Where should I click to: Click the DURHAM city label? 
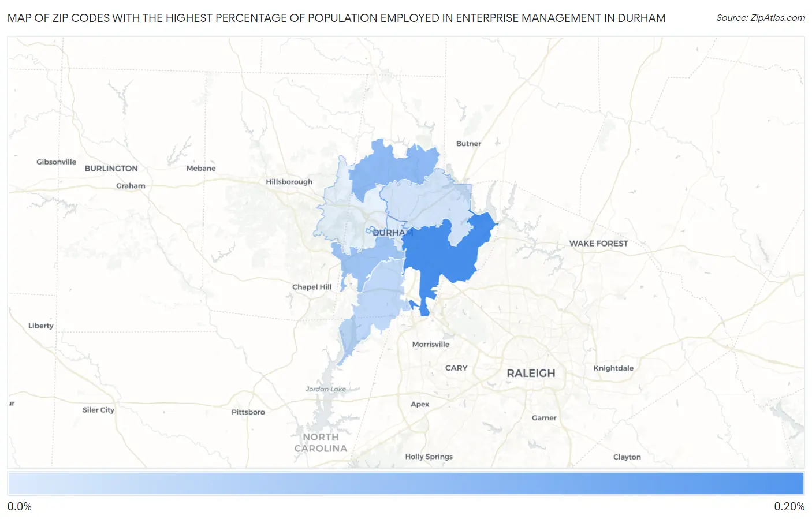point(392,233)
